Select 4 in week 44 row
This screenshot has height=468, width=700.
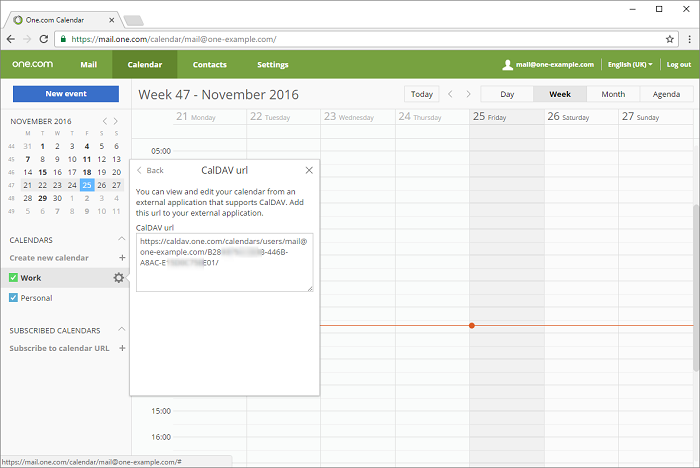click(x=87, y=146)
